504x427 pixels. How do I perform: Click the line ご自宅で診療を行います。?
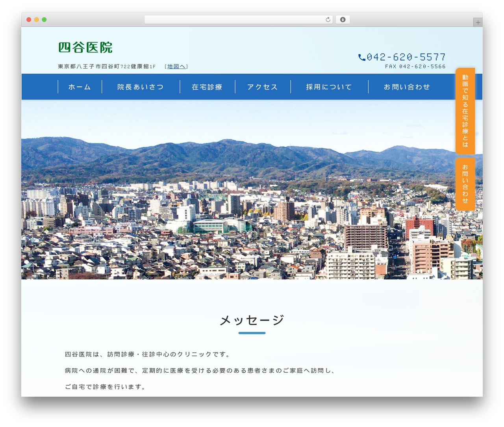pos(106,387)
